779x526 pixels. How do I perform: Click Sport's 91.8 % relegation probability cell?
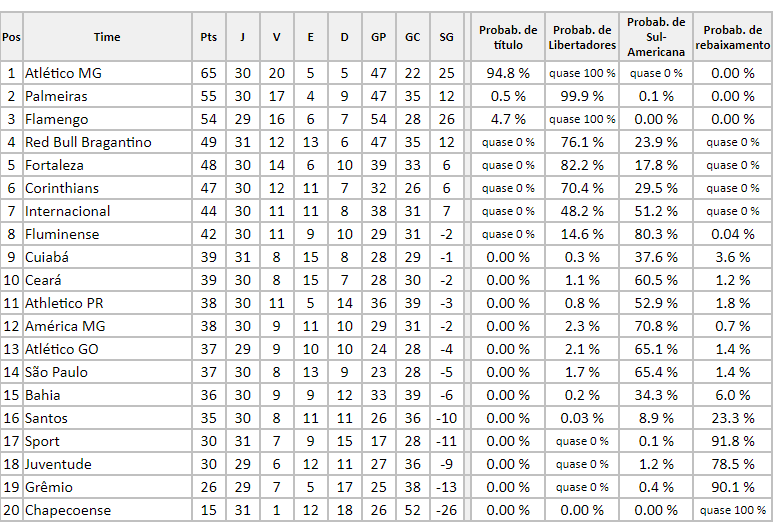tap(733, 441)
